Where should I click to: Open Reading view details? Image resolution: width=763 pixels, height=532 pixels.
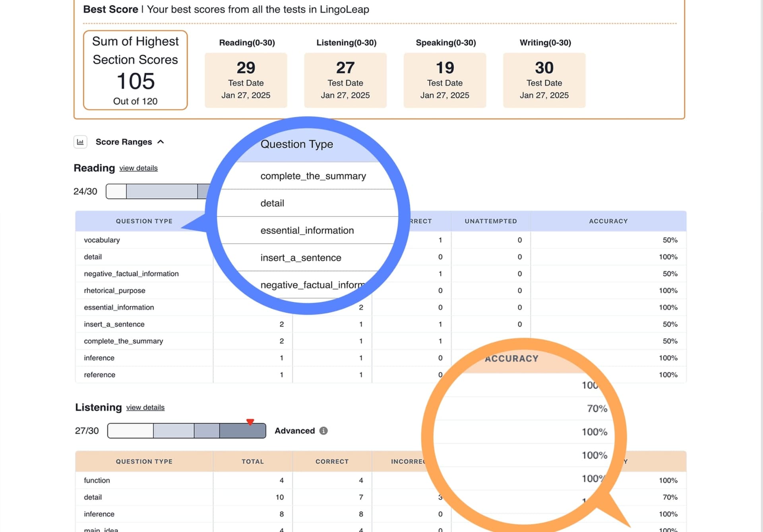pyautogui.click(x=138, y=168)
